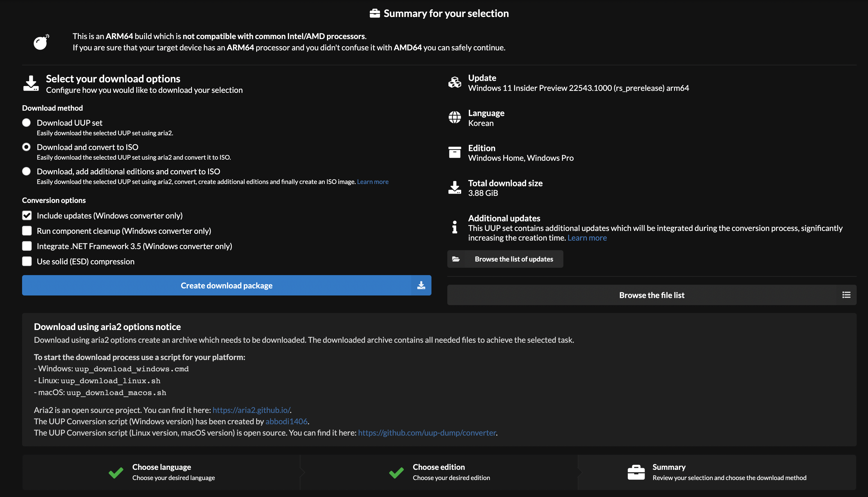Click the bomb warning icon
Viewport: 868px width, 497px height.
41,42
